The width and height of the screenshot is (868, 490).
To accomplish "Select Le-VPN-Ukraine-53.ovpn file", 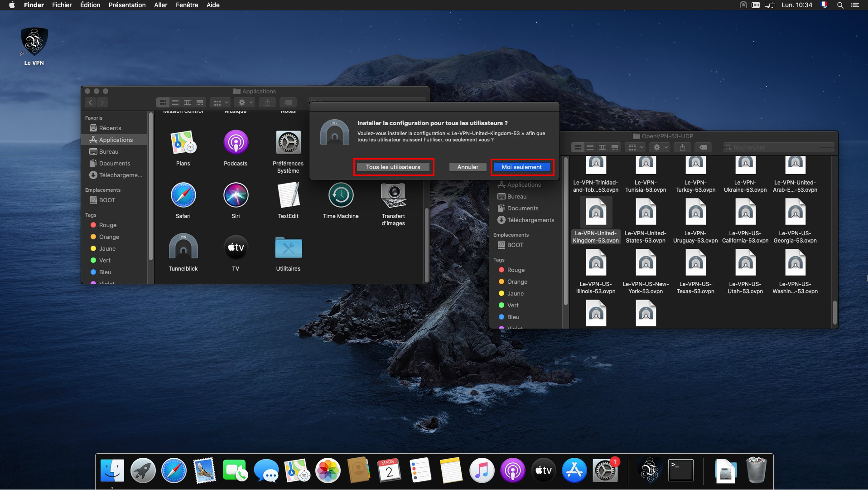I will pyautogui.click(x=745, y=174).
